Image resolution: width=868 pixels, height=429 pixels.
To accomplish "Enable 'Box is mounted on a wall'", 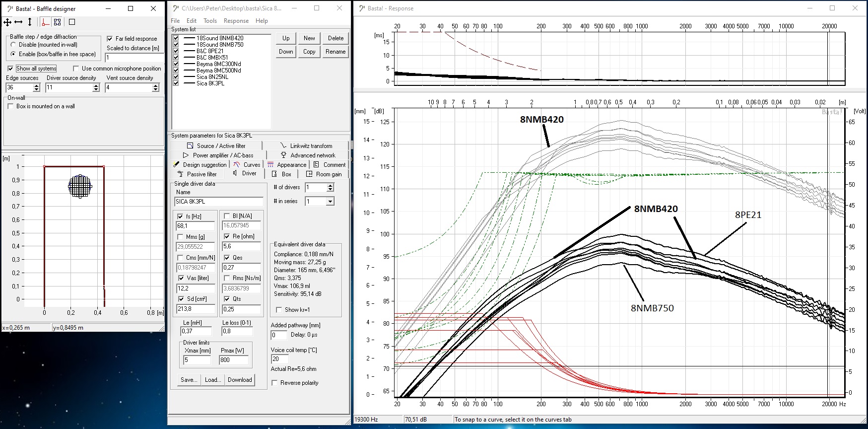I will tap(10, 106).
